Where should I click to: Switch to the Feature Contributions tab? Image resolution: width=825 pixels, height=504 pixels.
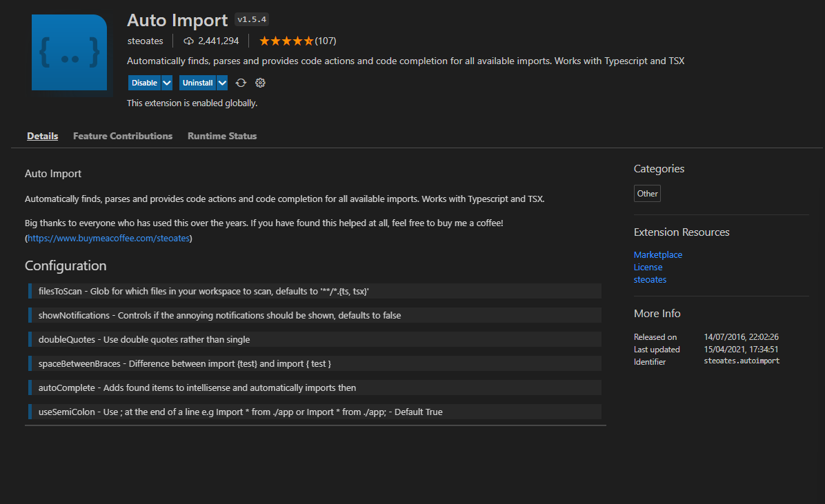(123, 136)
